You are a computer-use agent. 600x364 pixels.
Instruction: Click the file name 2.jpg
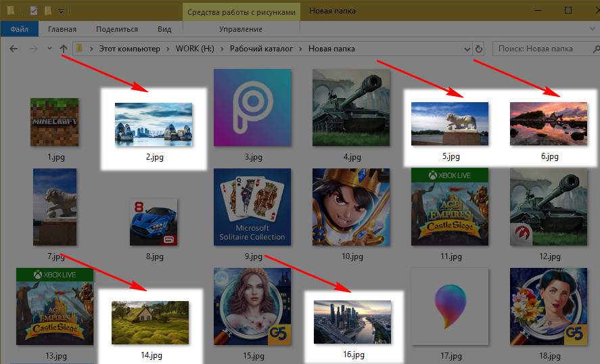155,157
